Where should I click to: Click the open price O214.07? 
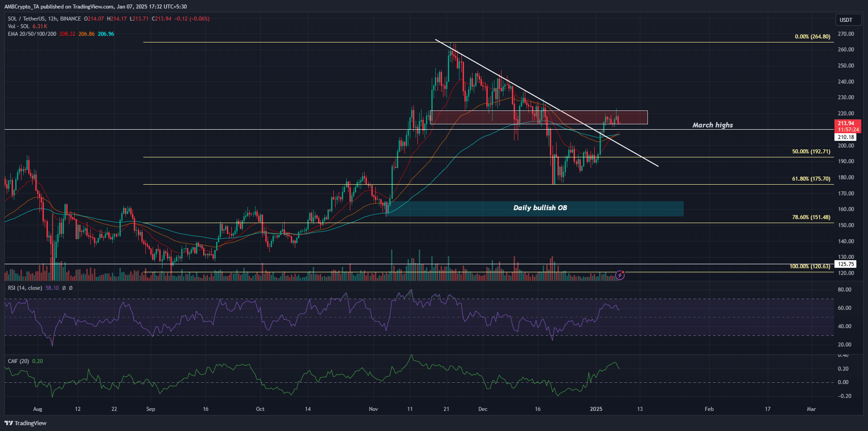pos(94,19)
